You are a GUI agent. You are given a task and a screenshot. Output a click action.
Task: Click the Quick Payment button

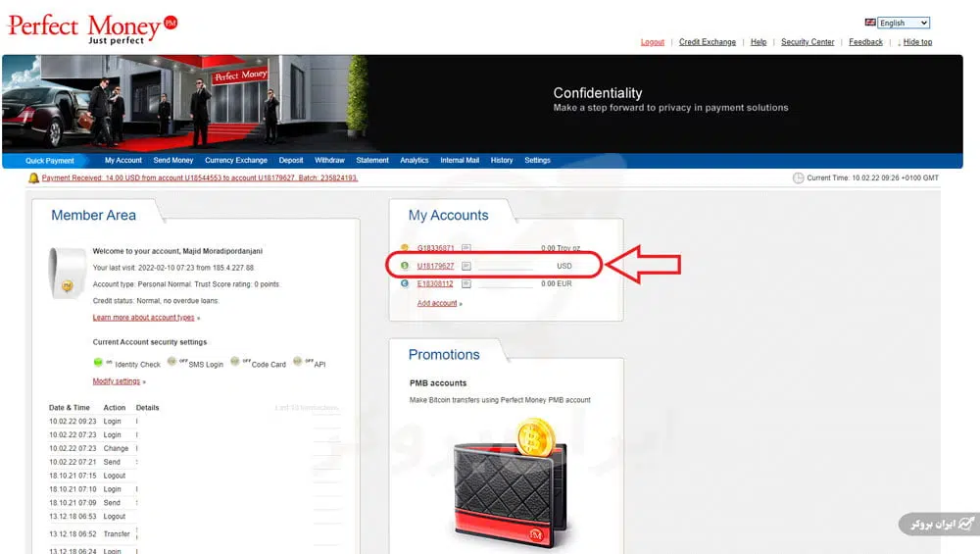pos(50,161)
